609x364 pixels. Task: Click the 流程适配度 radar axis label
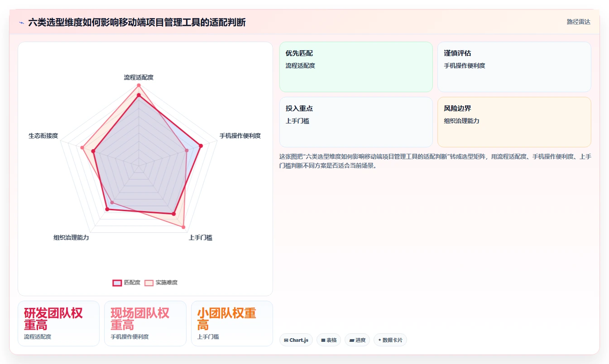tap(139, 77)
